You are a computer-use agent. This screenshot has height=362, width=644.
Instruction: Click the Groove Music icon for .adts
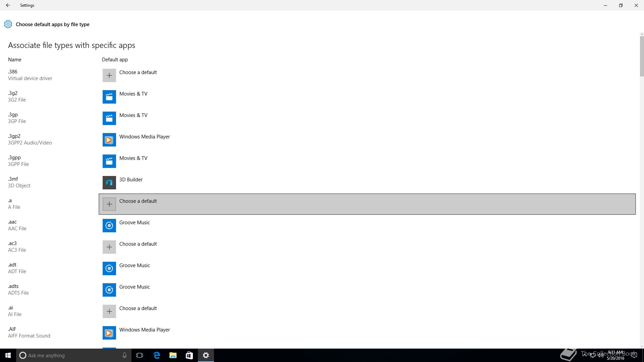[x=109, y=290]
